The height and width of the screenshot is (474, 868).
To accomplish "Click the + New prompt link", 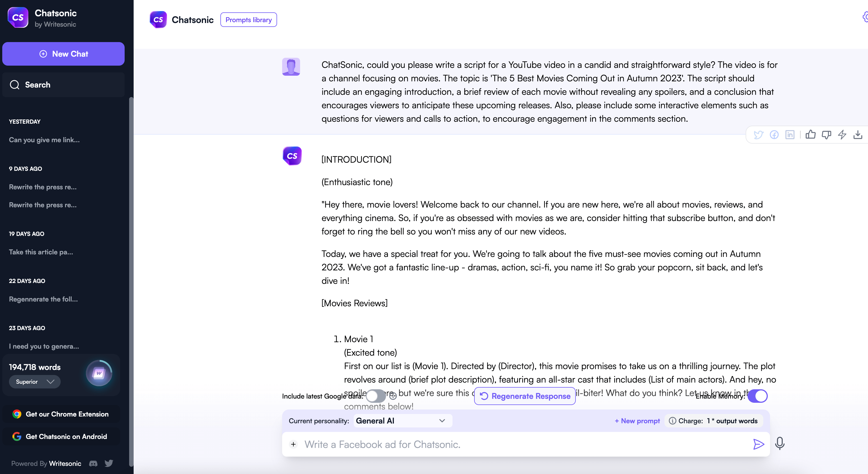I will pos(637,421).
